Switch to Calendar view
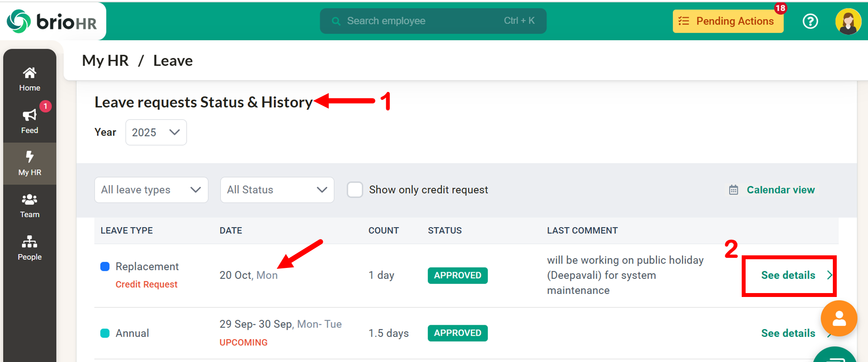Viewport: 868px width, 362px height. pyautogui.click(x=780, y=190)
